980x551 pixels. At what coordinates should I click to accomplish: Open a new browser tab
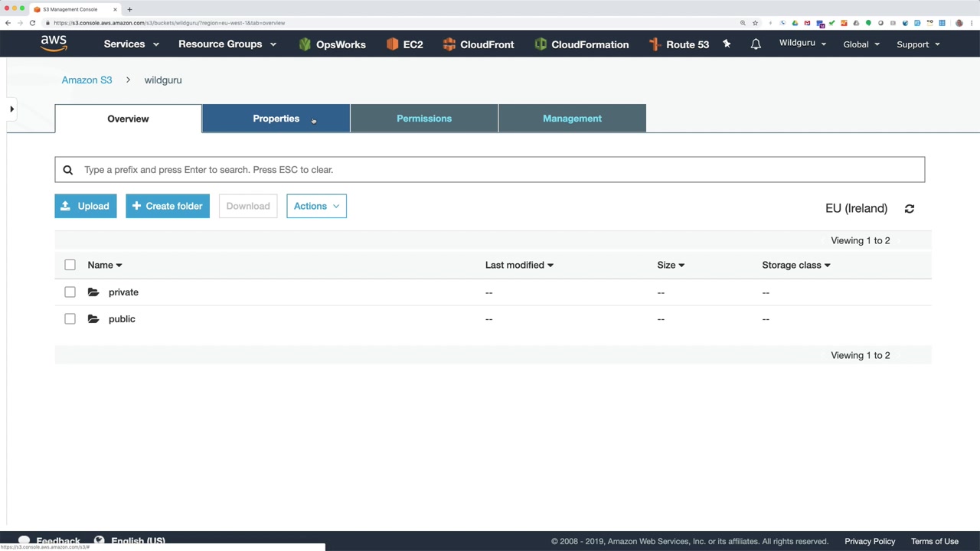[x=129, y=9]
